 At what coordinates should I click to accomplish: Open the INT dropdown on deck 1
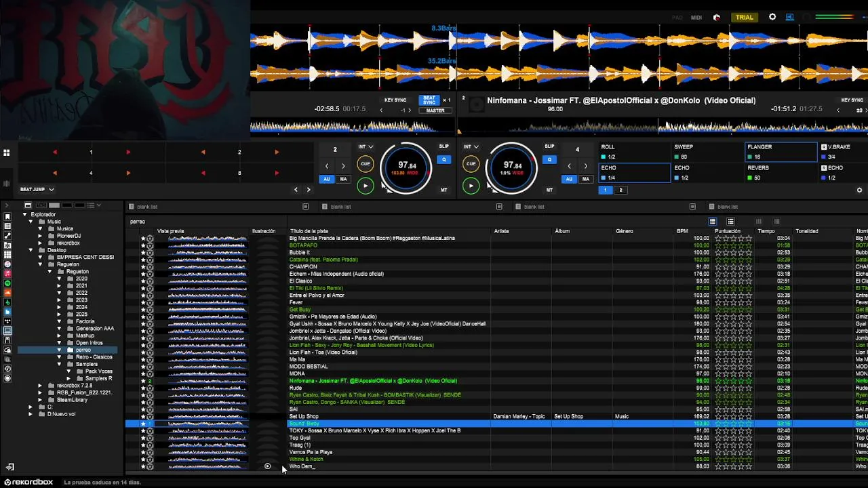coord(366,146)
